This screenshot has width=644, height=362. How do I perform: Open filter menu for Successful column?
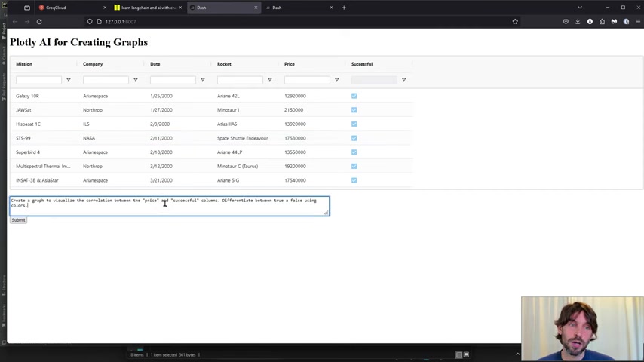(x=403, y=80)
